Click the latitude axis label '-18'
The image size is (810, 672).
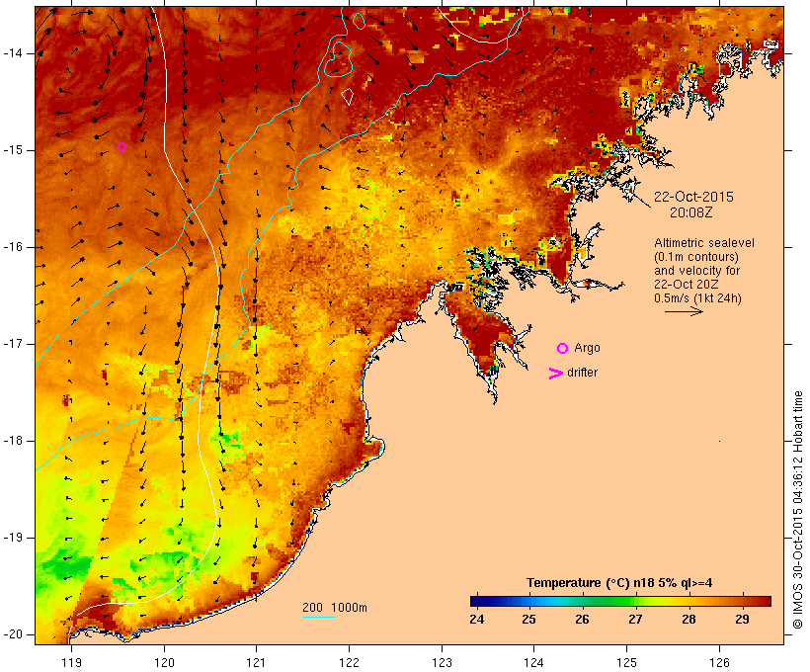tap(12, 441)
